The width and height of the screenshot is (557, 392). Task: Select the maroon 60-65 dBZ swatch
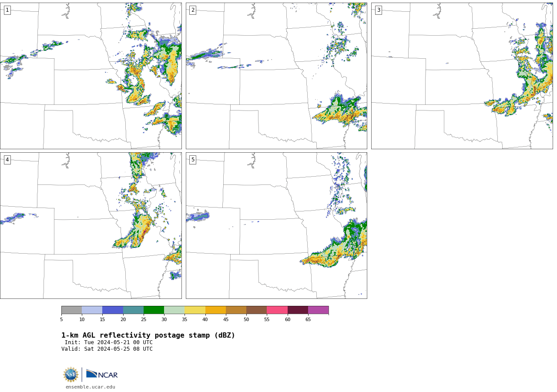298,310
